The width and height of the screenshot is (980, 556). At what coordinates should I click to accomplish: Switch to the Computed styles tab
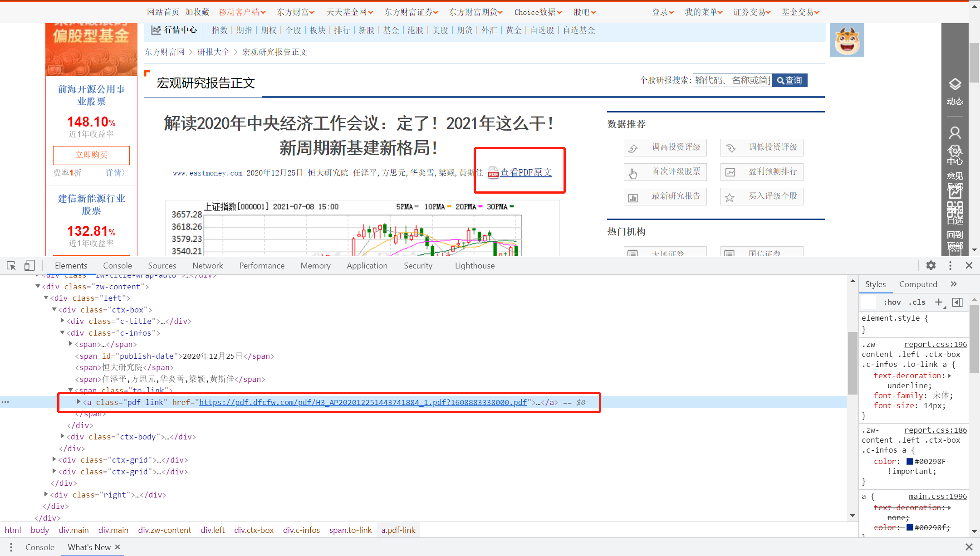918,284
